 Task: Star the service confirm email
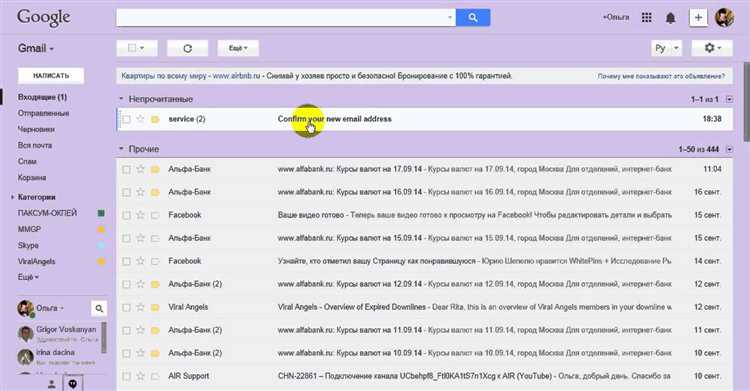point(140,119)
